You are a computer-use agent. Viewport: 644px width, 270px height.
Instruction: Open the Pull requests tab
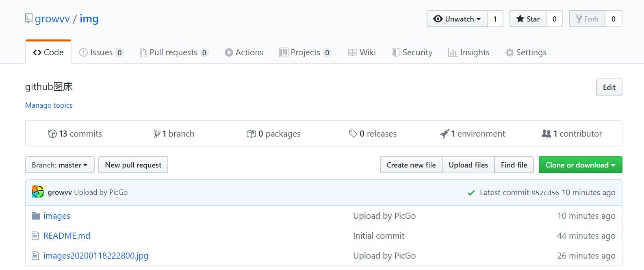point(174,52)
